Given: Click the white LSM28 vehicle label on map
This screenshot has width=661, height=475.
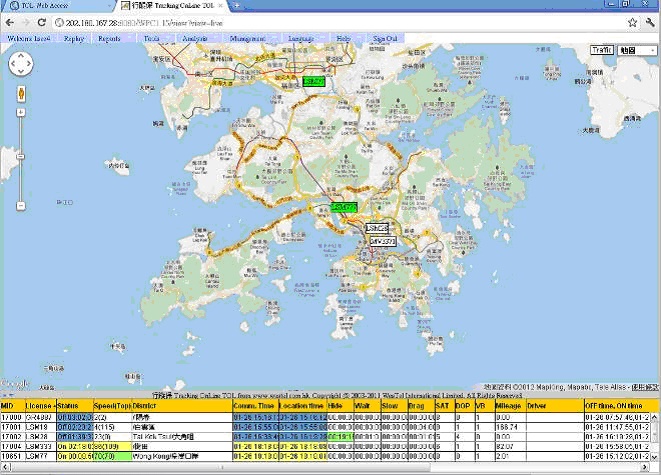Looking at the screenshot, I should (377, 228).
